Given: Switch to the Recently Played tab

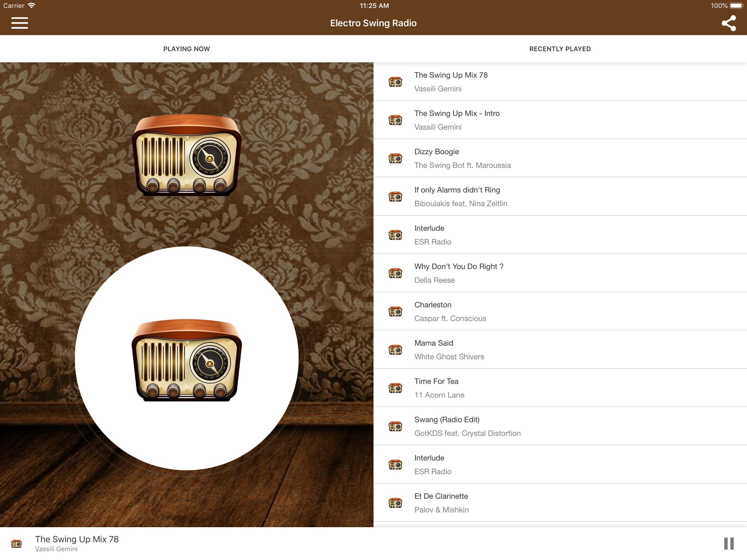Looking at the screenshot, I should [560, 49].
